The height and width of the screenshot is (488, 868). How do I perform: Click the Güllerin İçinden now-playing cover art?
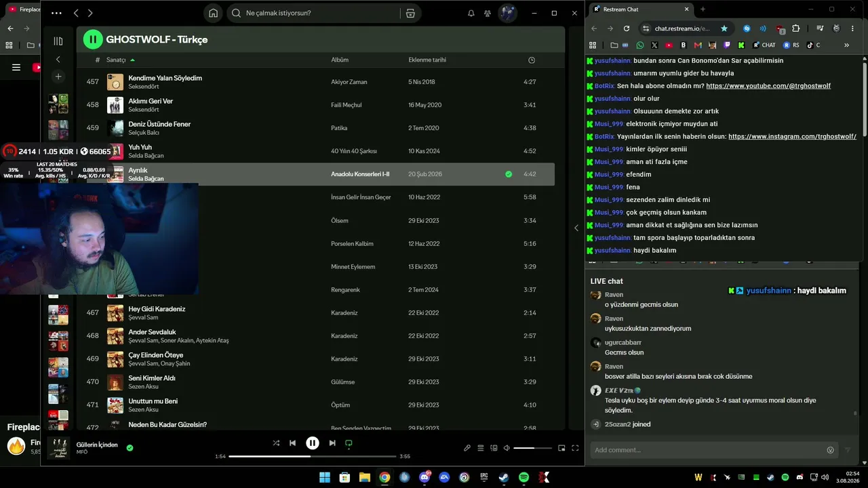58,448
